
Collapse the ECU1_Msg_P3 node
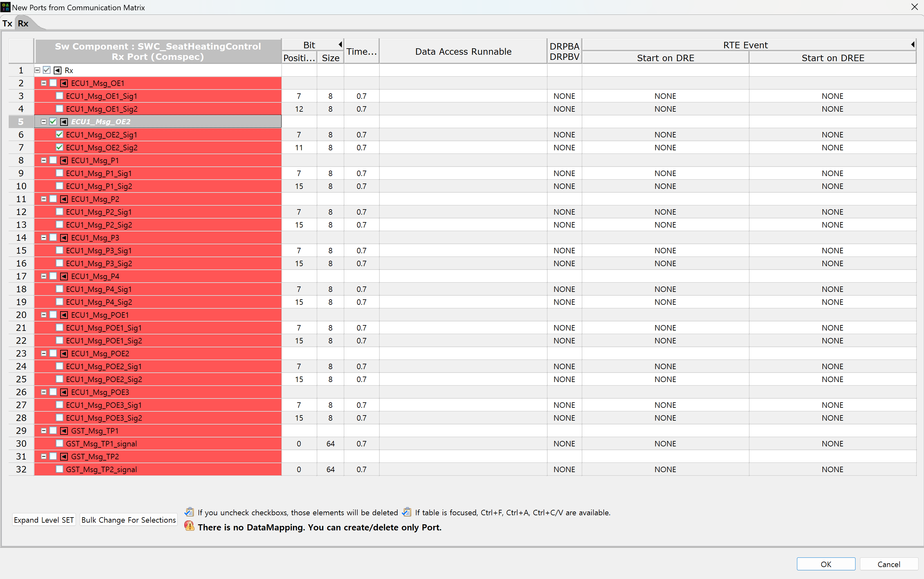click(x=44, y=238)
